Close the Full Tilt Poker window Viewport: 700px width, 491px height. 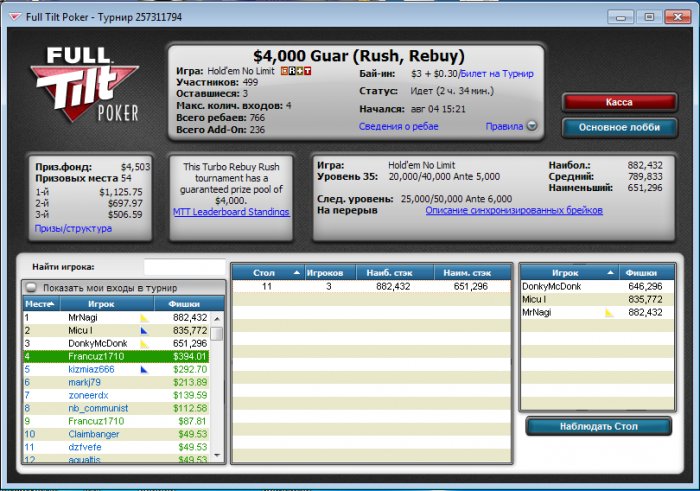678,17
